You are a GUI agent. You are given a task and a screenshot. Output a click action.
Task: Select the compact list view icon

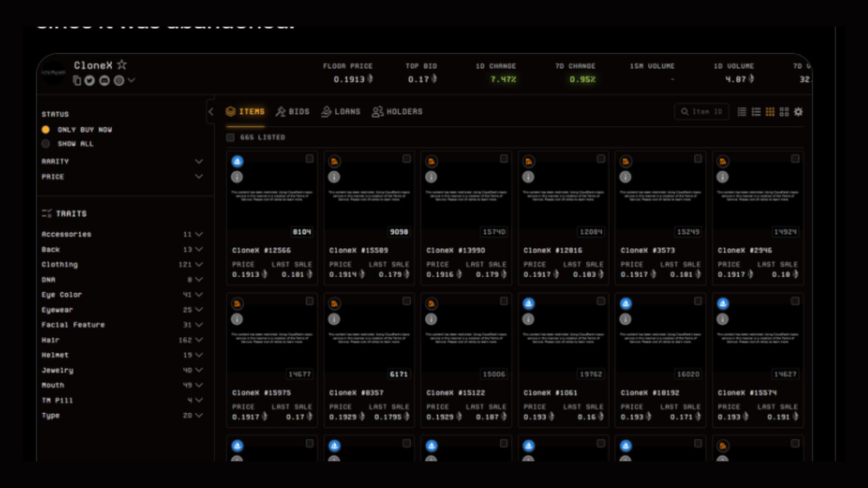click(742, 112)
